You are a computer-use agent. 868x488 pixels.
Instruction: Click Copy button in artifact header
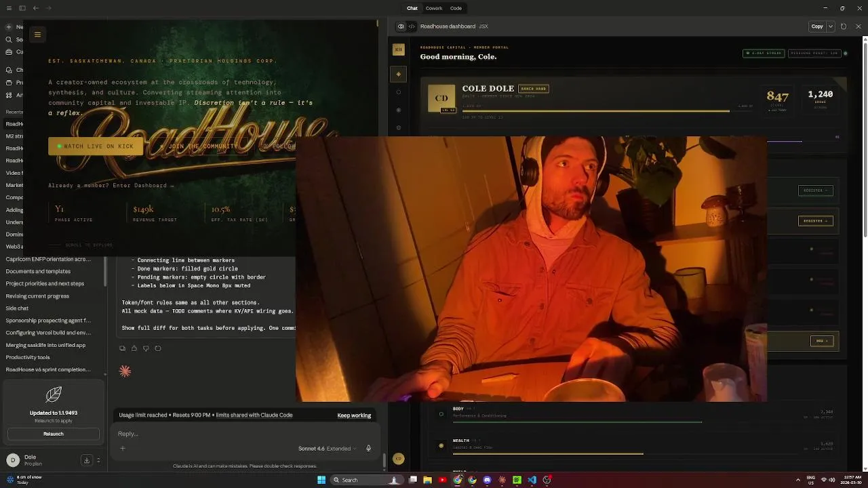[x=817, y=26]
